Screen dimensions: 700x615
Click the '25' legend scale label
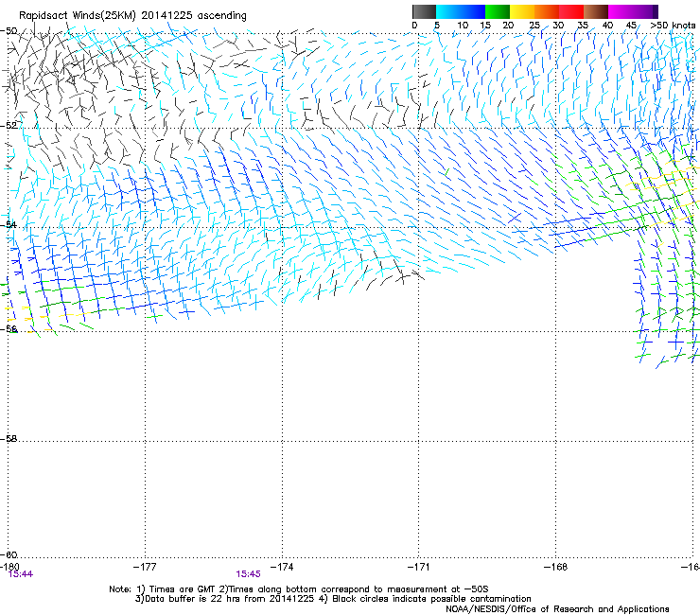tap(534, 26)
